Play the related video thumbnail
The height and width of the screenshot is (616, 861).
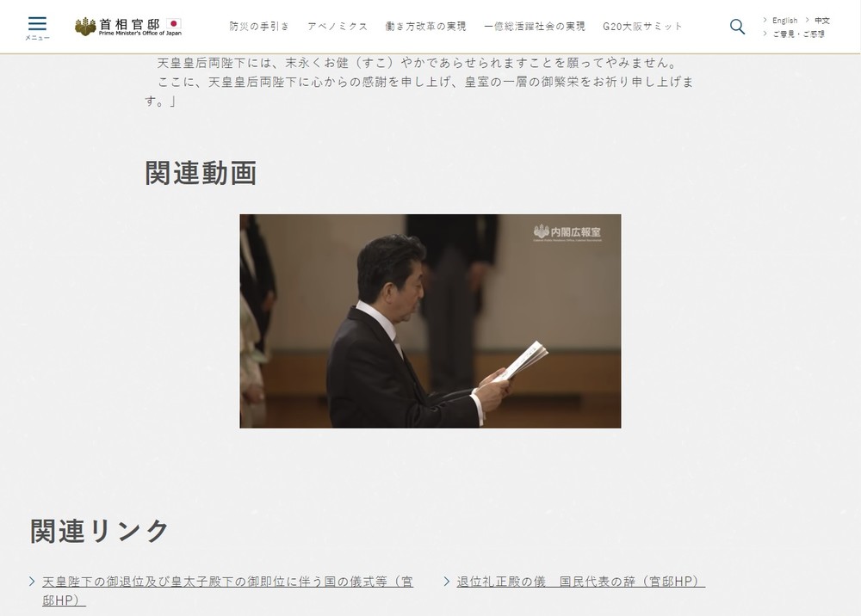(430, 321)
